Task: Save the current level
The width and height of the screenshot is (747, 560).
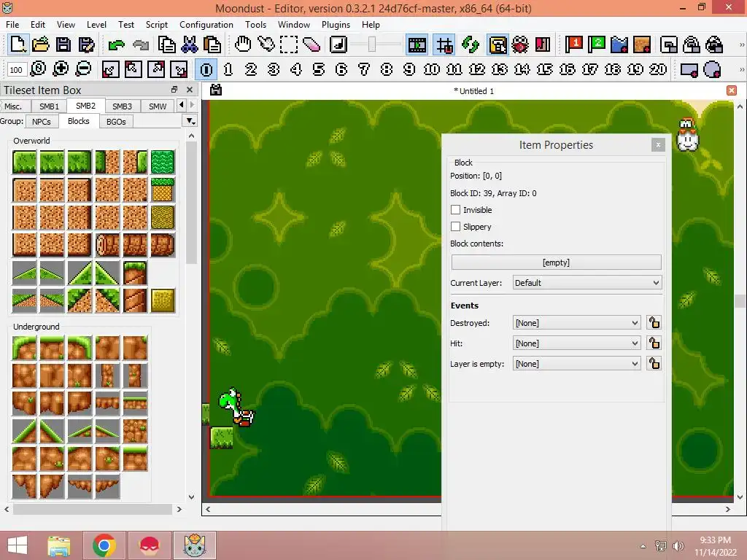Action: click(x=63, y=44)
